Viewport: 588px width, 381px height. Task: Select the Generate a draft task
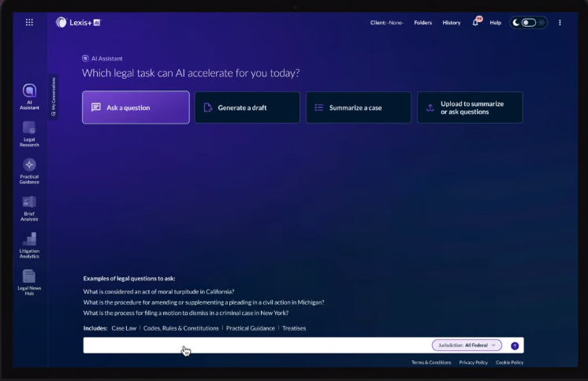tap(247, 108)
